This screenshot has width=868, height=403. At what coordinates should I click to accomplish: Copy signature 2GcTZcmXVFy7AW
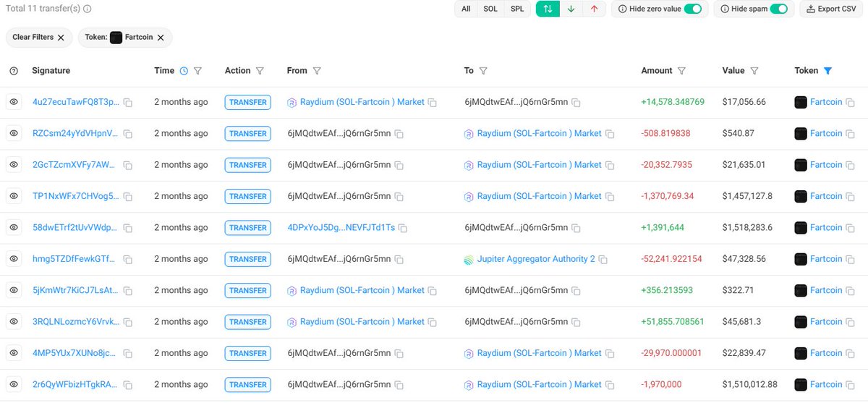(127, 165)
